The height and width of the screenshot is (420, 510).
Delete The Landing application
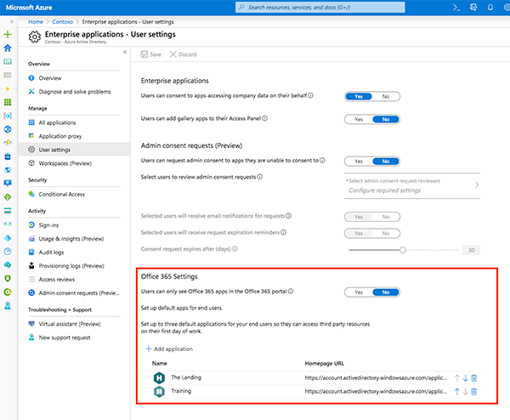474,377
